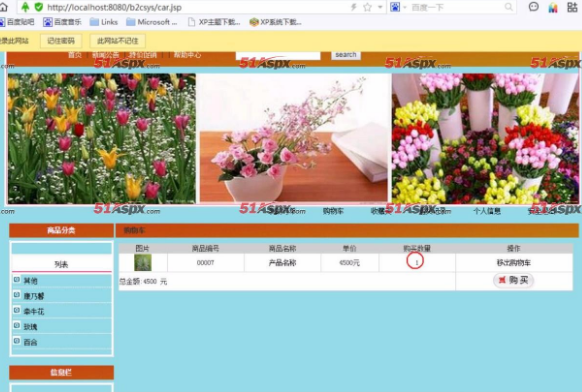Open dropdown arrow next to bookmark star
This screenshot has height=392, width=582.
click(x=380, y=7)
